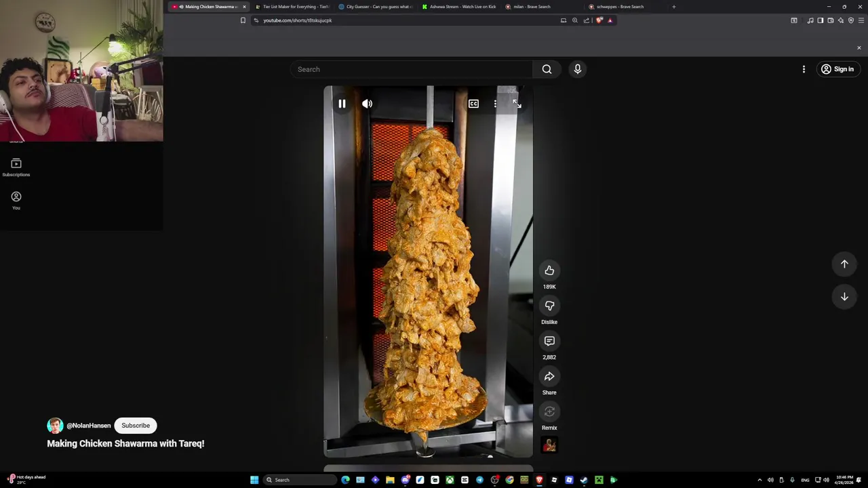Click the Windows taskbar Search box
This screenshot has width=868, height=488.
pyautogui.click(x=300, y=480)
